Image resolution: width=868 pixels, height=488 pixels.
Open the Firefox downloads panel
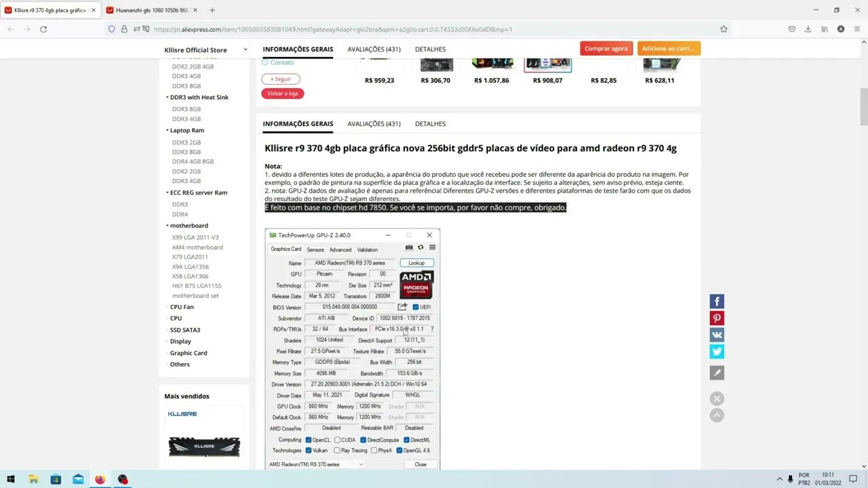click(x=808, y=29)
